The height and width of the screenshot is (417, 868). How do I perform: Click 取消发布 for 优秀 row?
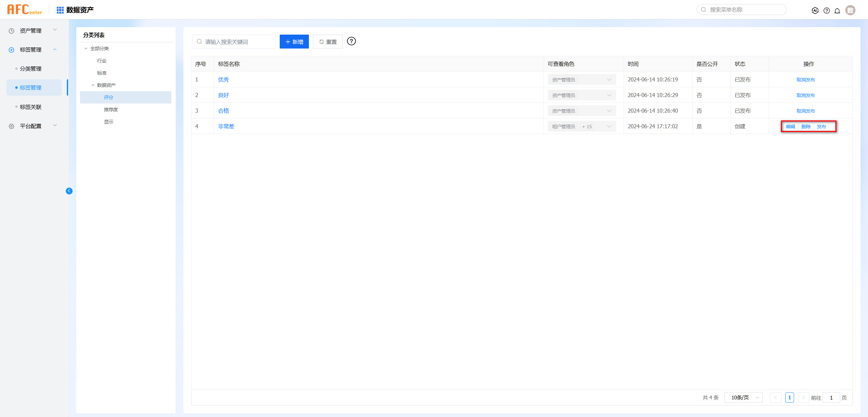[806, 80]
